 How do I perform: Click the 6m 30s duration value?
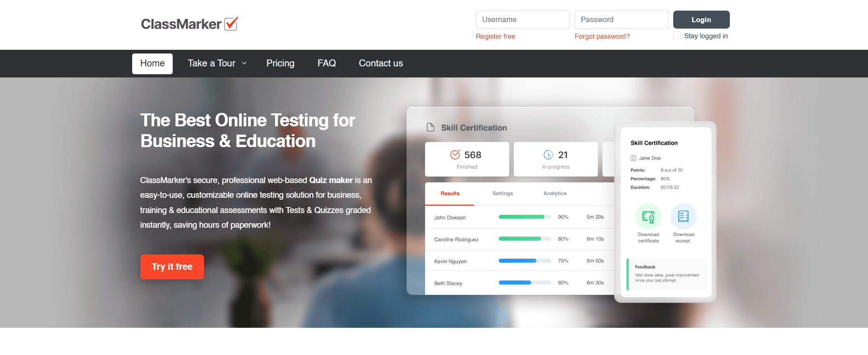tap(595, 283)
